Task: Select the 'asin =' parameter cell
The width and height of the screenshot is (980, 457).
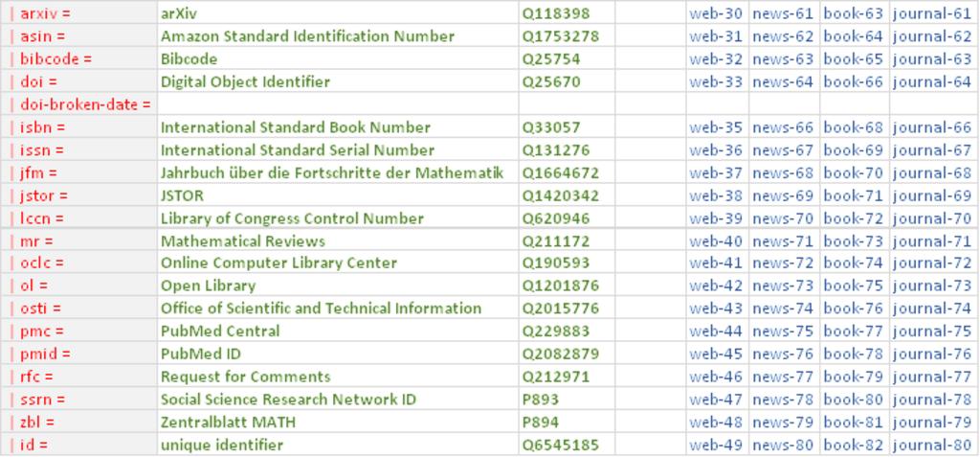Action: click(x=78, y=36)
